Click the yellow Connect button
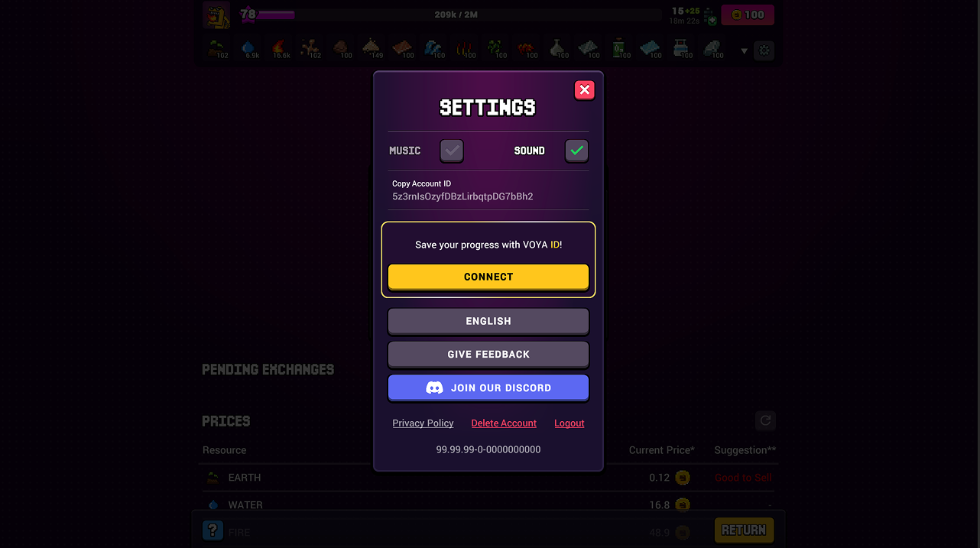The width and height of the screenshot is (980, 548). coord(488,277)
